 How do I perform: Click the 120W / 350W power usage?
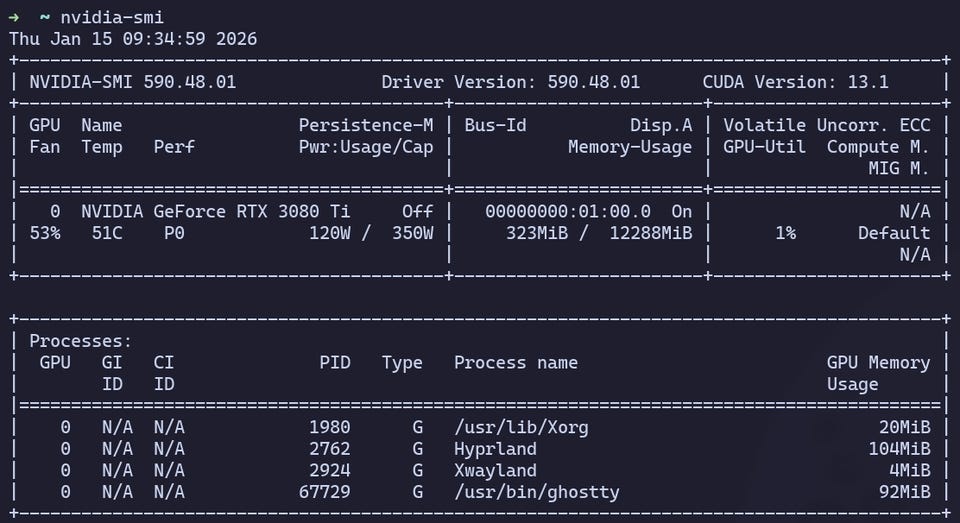(371, 233)
